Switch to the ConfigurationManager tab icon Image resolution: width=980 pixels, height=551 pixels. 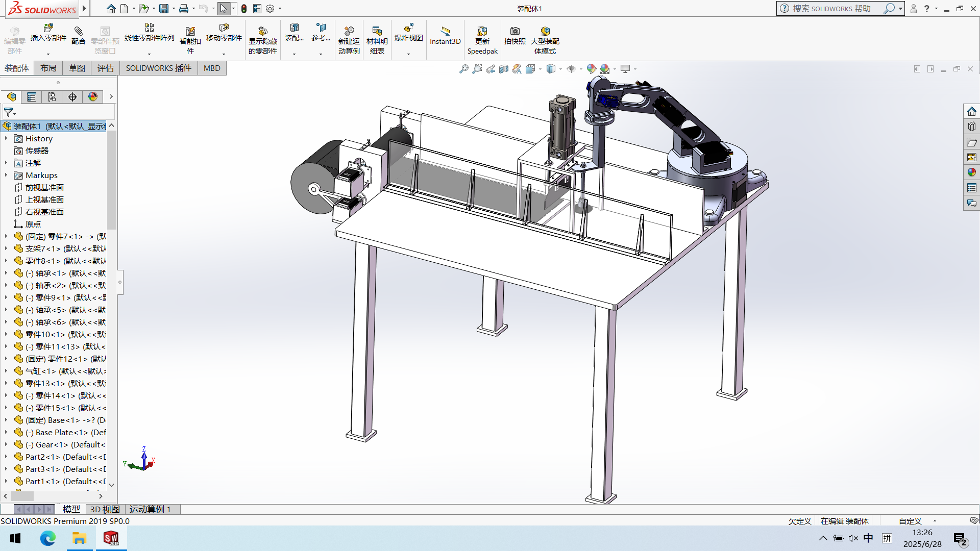52,97
